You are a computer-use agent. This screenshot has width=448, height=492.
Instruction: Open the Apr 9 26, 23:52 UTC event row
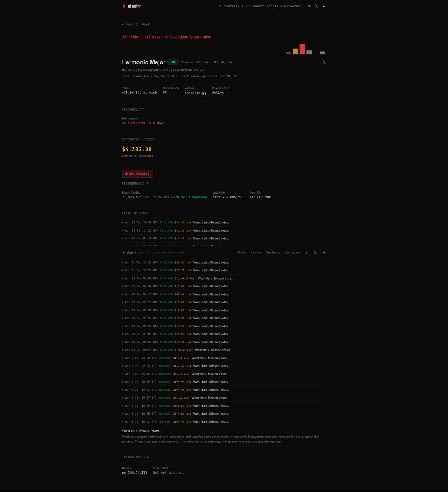[224, 358]
